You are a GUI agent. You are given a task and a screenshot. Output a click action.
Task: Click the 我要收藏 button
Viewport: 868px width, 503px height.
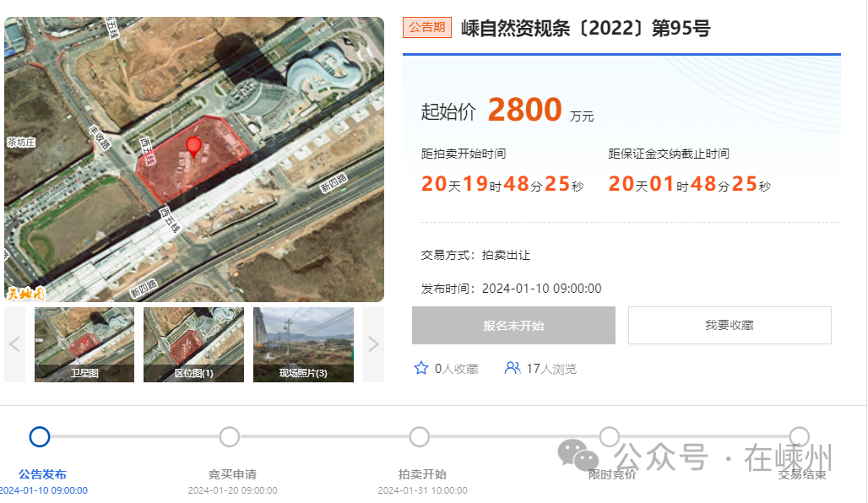pyautogui.click(x=730, y=326)
